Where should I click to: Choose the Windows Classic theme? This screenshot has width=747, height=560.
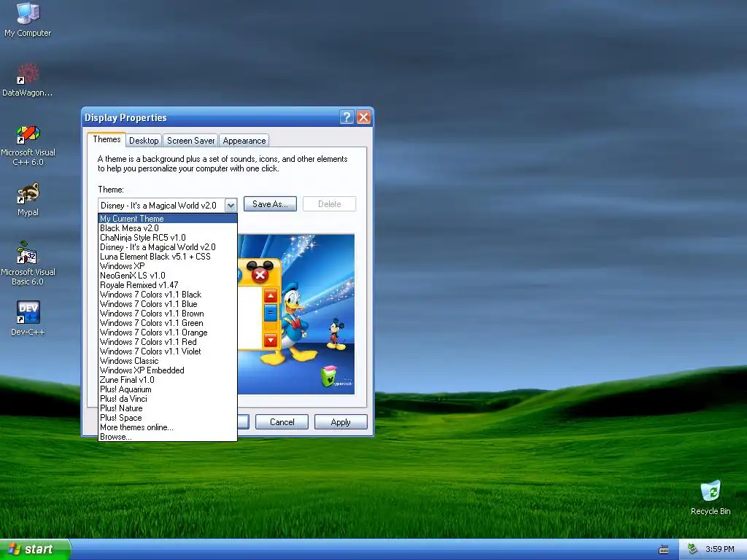coord(168,361)
